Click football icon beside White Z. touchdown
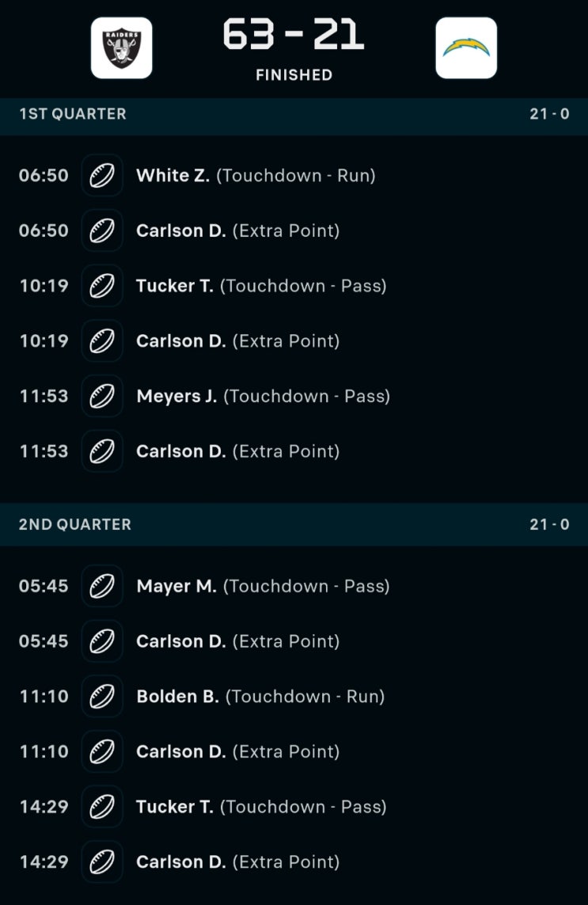Image resolution: width=588 pixels, height=905 pixels. point(102,175)
